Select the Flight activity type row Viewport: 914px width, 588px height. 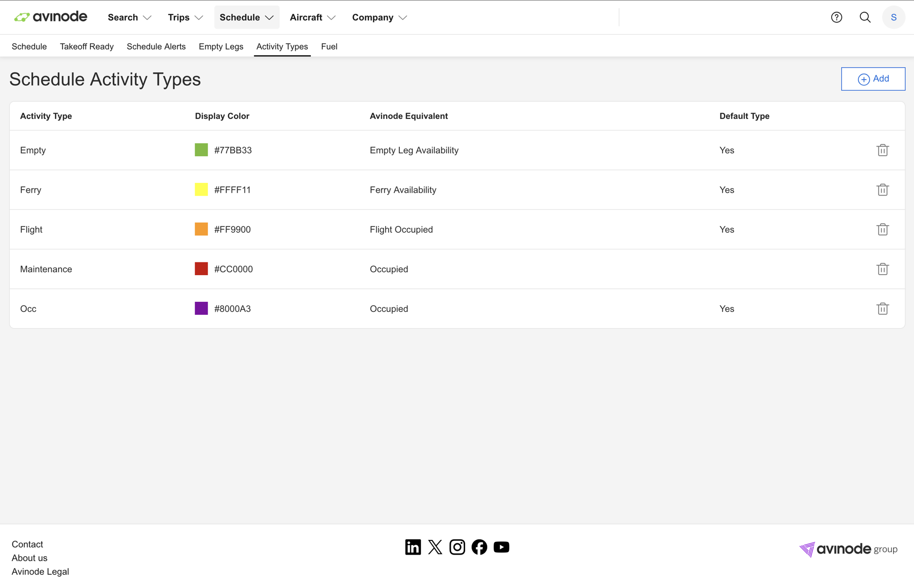pos(31,229)
